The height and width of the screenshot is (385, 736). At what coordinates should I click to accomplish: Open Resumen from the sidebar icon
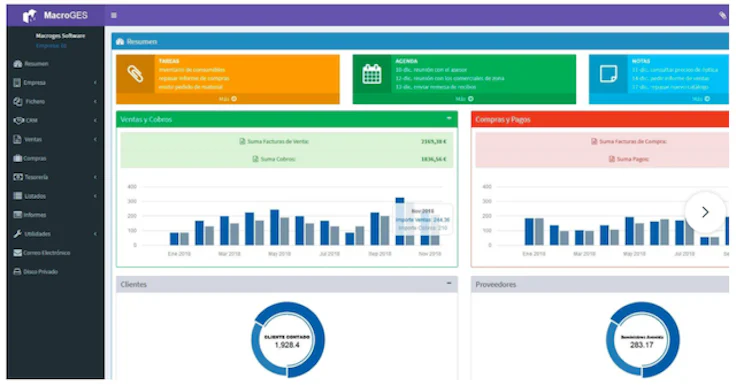pos(18,64)
